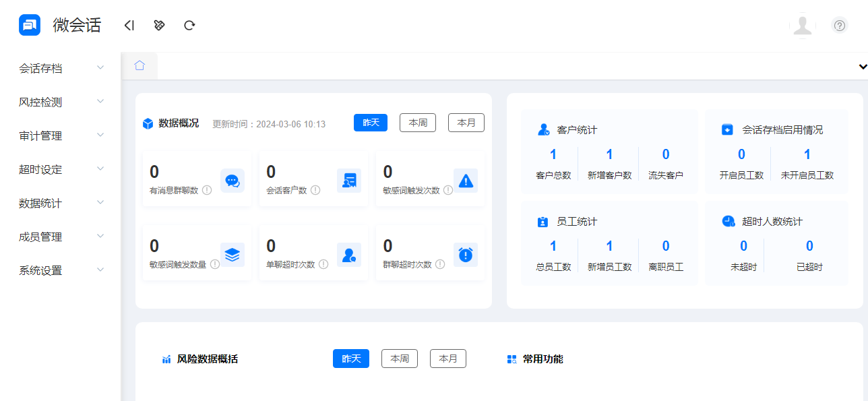Click the sensitive word warning triangle icon
868x401 pixels.
[465, 181]
